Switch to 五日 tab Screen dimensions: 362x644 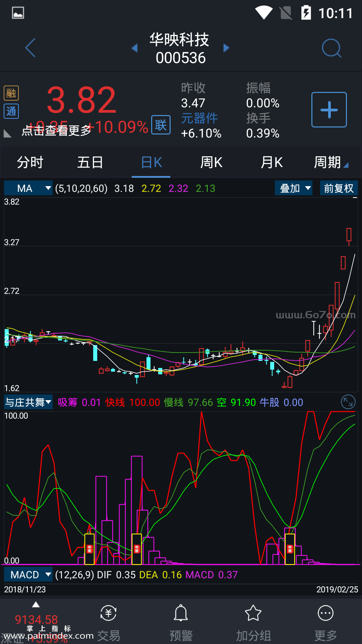[x=90, y=162]
